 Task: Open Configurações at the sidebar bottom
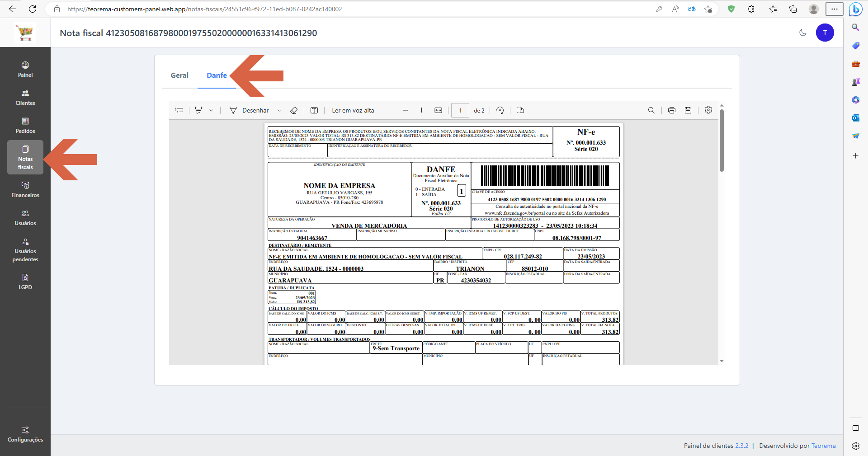(x=25, y=434)
